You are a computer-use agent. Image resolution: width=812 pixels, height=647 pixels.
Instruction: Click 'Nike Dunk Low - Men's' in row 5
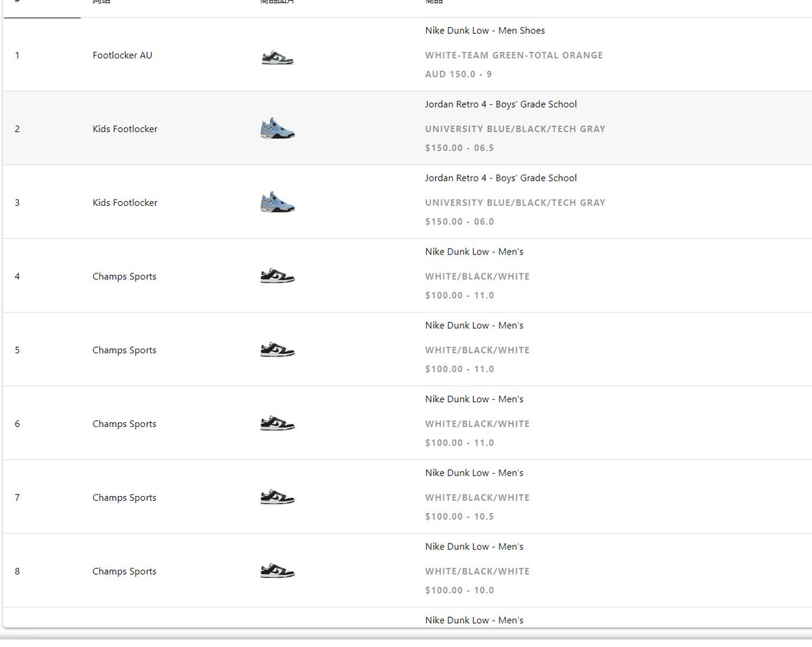[474, 326]
